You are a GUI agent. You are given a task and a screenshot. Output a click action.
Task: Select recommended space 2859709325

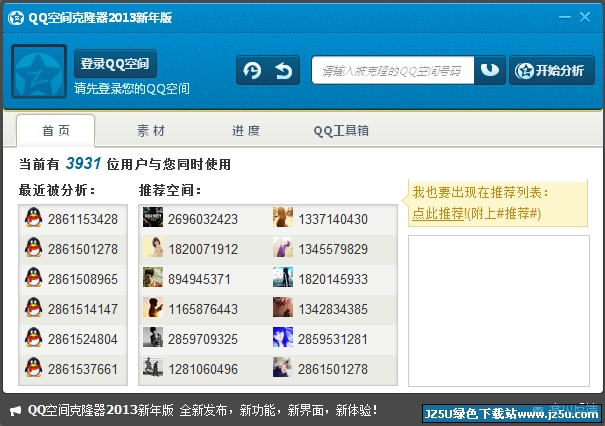pos(203,340)
